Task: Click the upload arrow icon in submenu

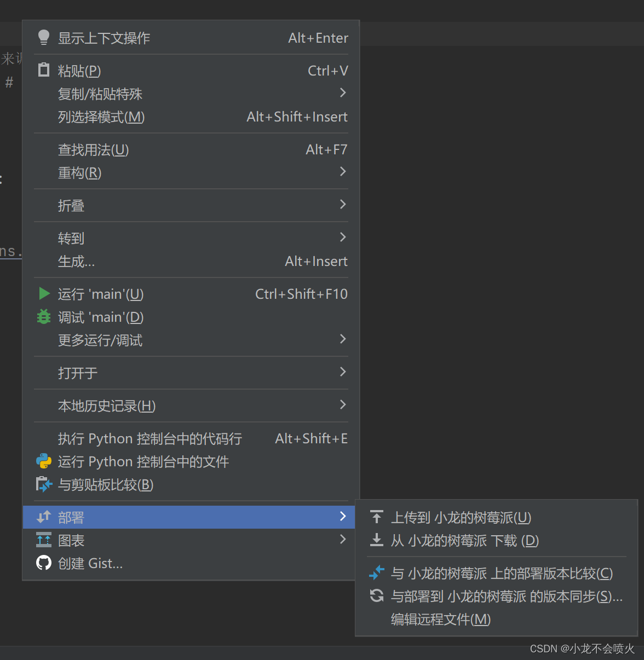Action: click(x=377, y=517)
